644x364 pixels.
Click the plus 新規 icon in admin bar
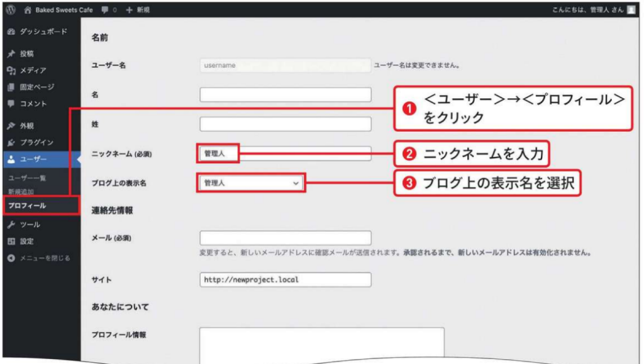(x=129, y=10)
